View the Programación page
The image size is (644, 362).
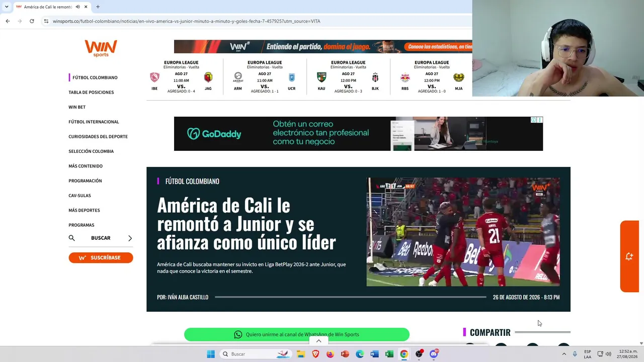(85, 181)
